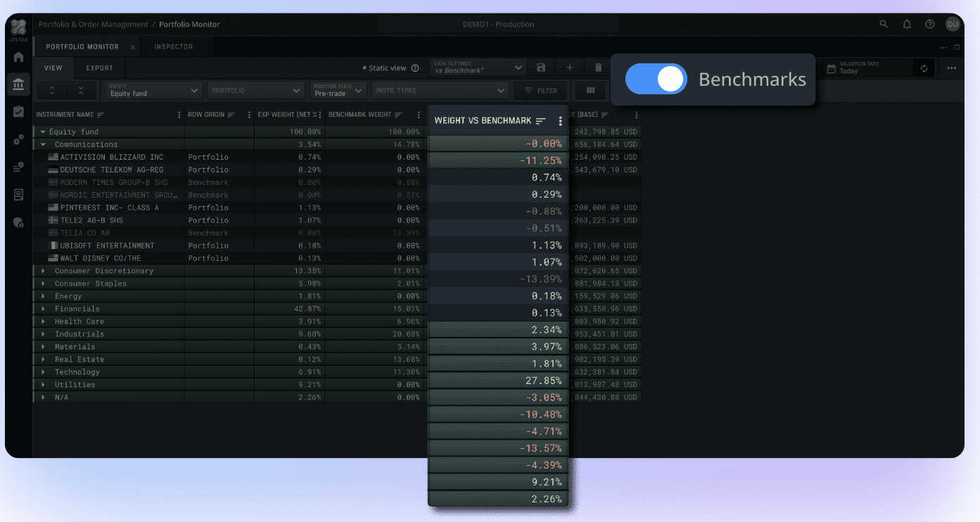Select the View tab
This screenshot has height=522, width=980.
(53, 68)
